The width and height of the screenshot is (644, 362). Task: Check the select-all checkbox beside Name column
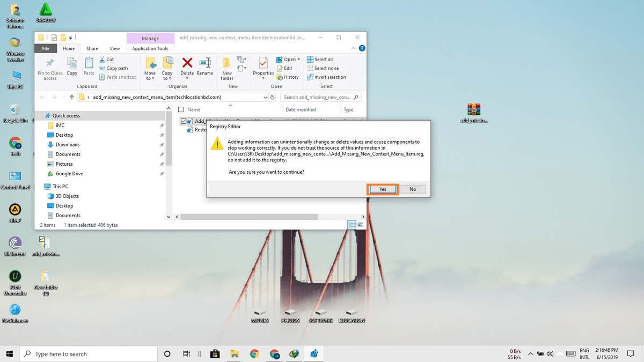click(181, 109)
